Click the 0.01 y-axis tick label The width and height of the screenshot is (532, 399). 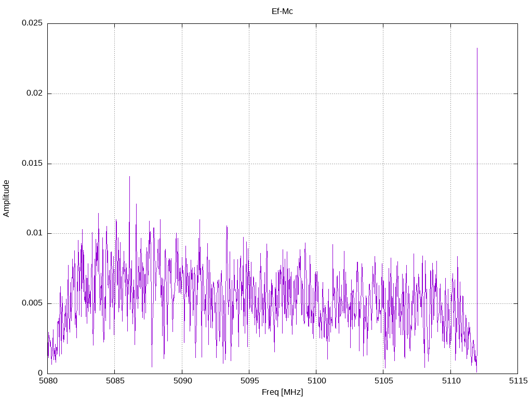(x=33, y=233)
